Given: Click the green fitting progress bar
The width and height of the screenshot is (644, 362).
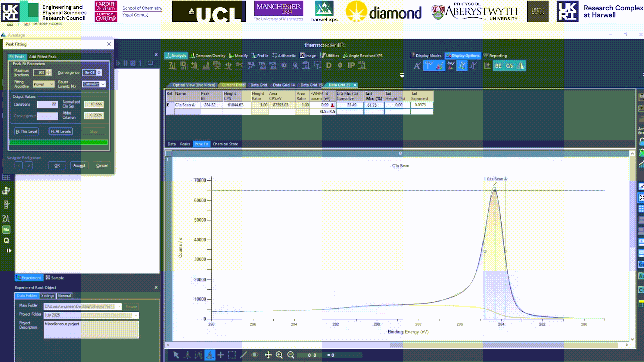Looking at the screenshot, I should point(58,143).
